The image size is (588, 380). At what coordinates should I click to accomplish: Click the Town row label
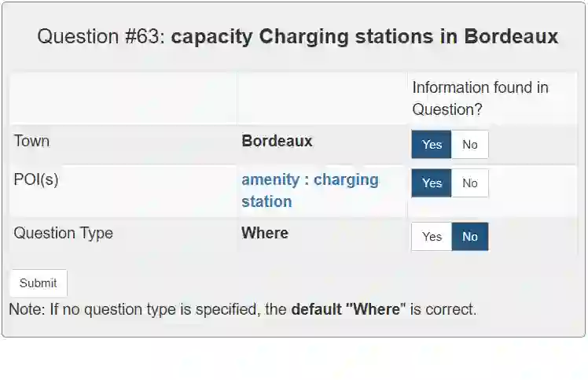31,142
